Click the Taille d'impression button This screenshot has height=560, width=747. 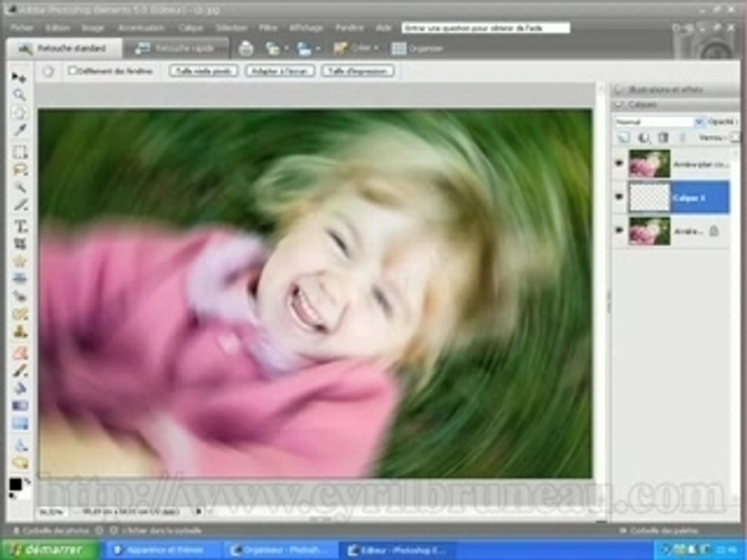[x=358, y=71]
